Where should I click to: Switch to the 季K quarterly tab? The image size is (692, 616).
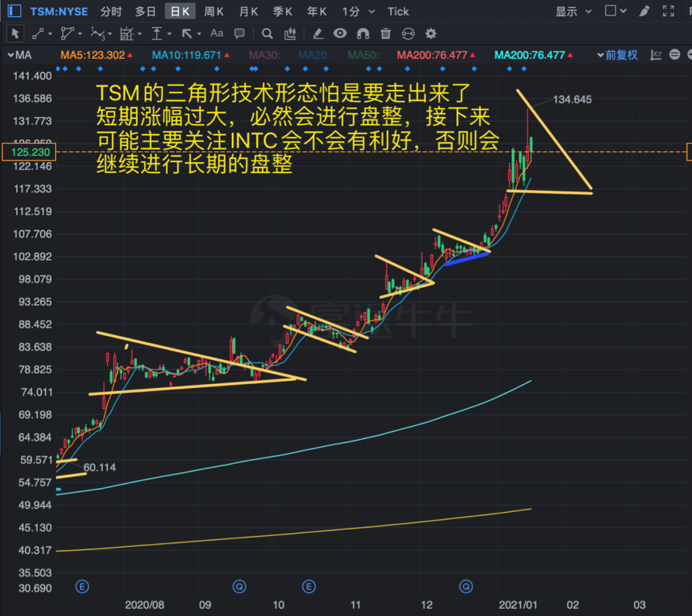coord(283,12)
